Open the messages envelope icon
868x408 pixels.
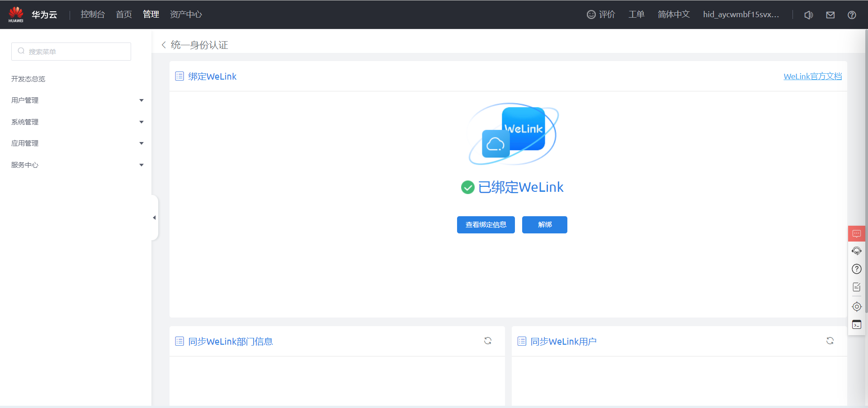(830, 15)
